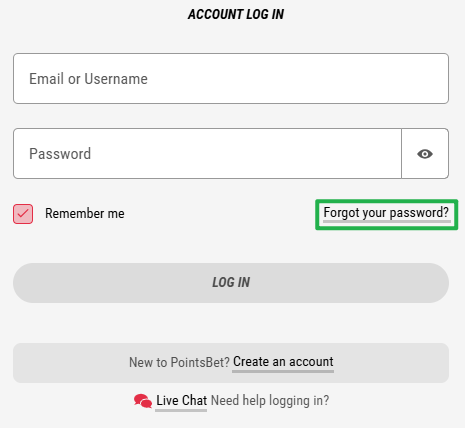The image size is (465, 428).
Task: Click the ACCOUNT LOG IN heading
Action: [236, 14]
